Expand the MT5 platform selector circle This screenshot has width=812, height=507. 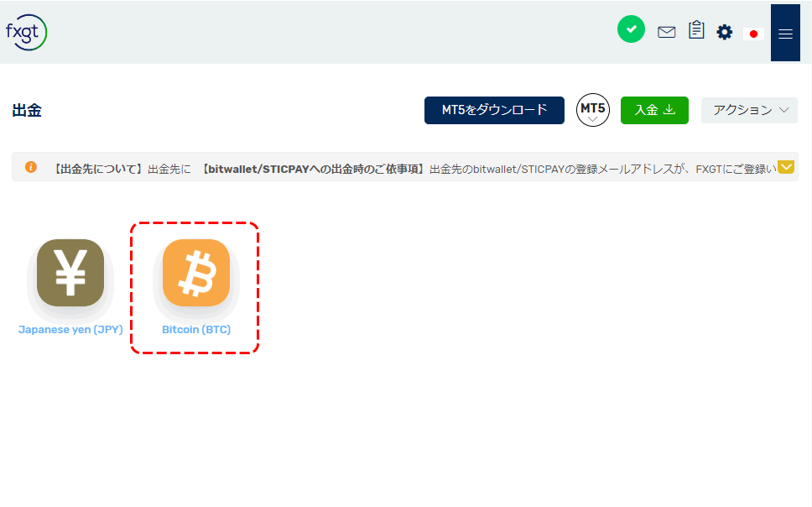tap(592, 110)
